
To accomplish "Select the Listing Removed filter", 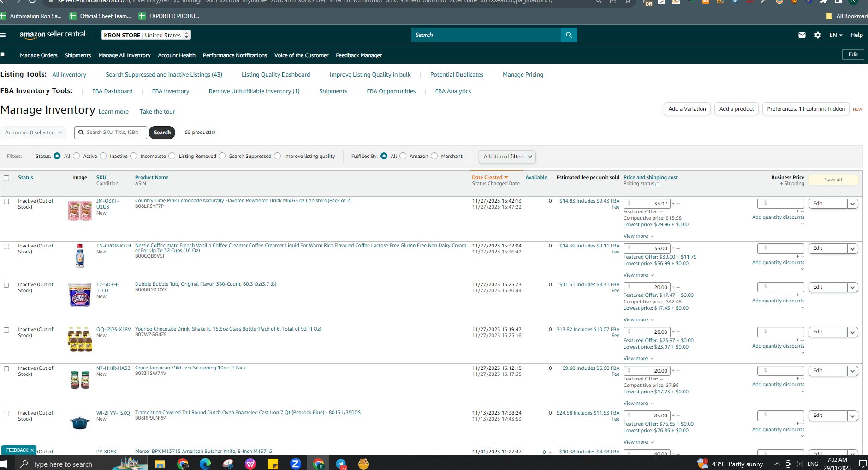I will click(172, 156).
